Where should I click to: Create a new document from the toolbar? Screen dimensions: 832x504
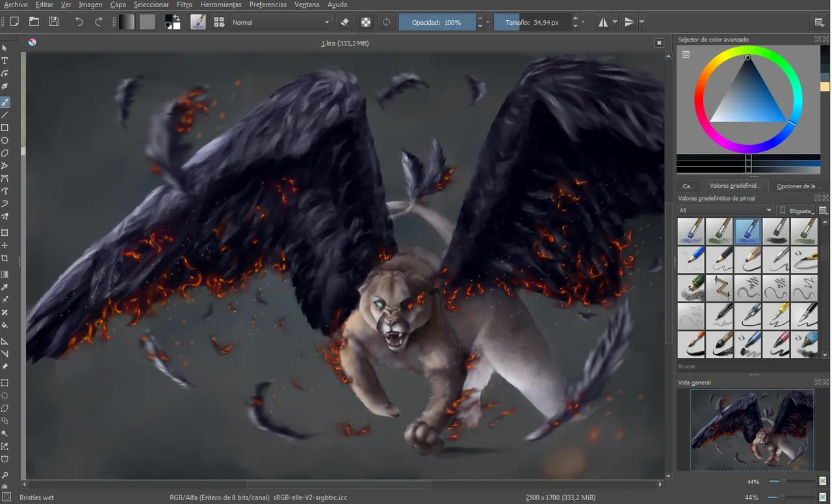click(14, 21)
